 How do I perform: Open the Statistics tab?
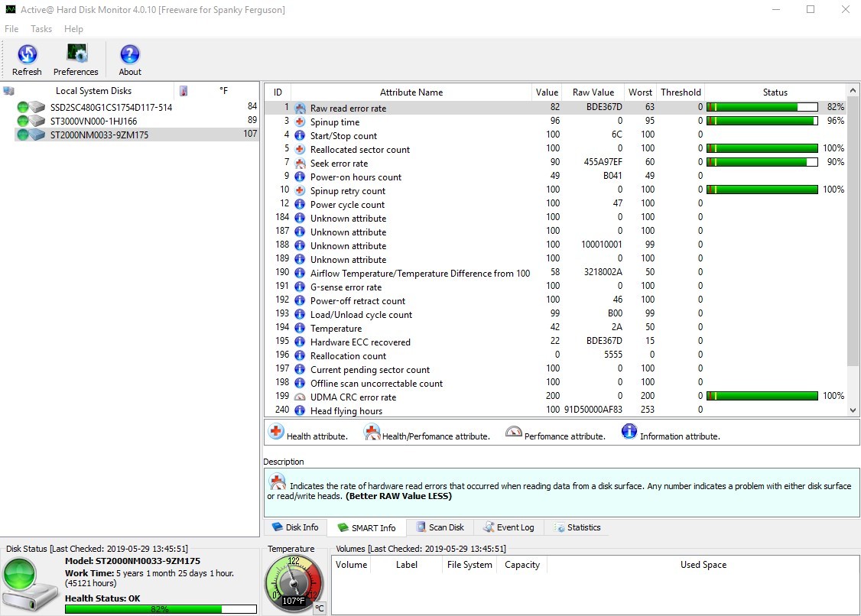(x=577, y=527)
